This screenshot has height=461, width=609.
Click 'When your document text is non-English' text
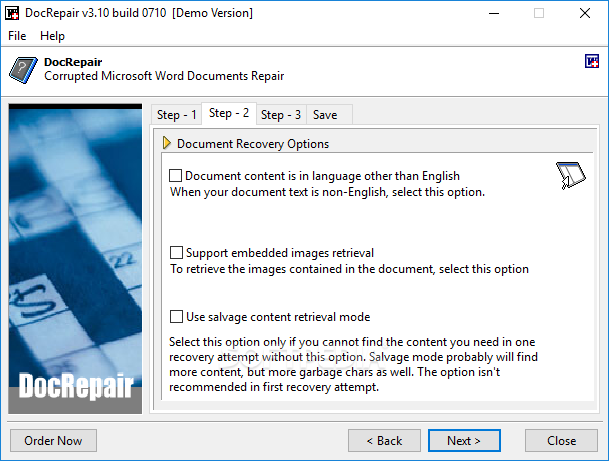(x=327, y=192)
